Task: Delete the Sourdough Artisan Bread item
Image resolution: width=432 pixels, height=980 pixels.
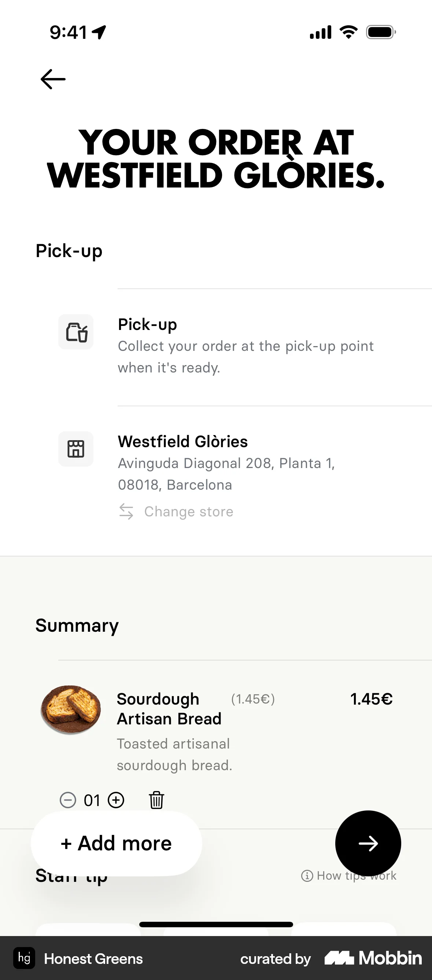Action: (x=156, y=800)
